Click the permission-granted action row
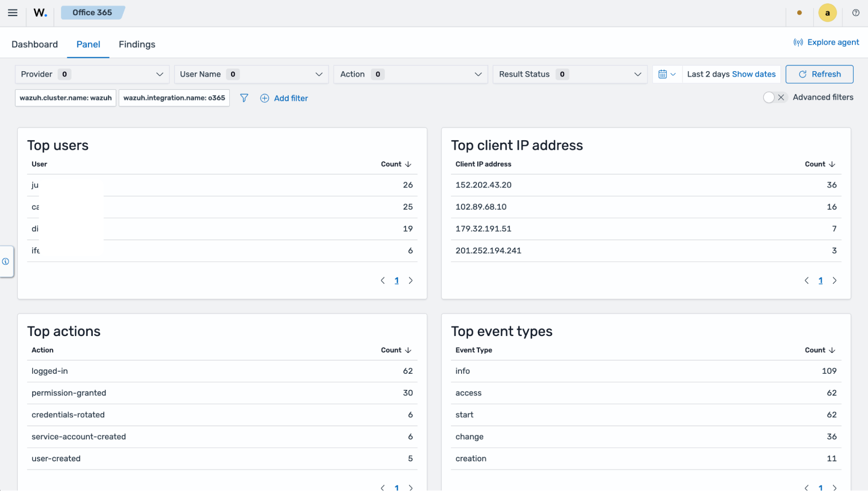This screenshot has width=868, height=491. [222, 393]
